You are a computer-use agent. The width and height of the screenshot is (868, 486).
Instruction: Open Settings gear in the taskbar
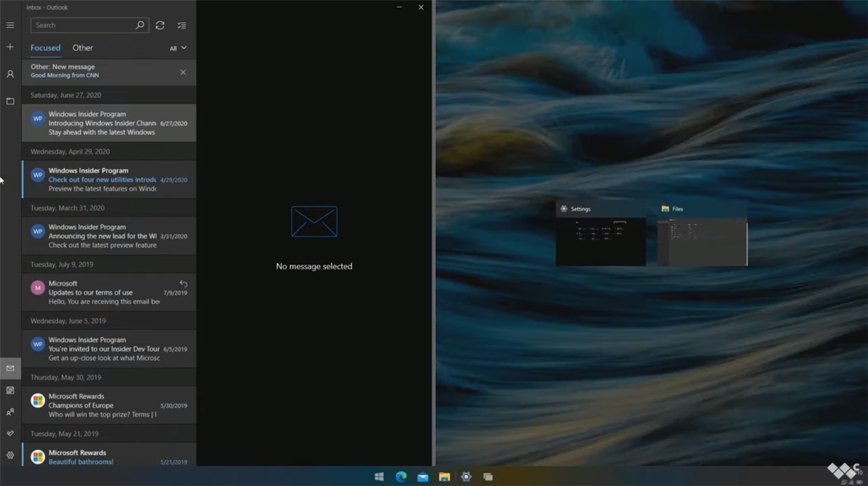coord(466,477)
